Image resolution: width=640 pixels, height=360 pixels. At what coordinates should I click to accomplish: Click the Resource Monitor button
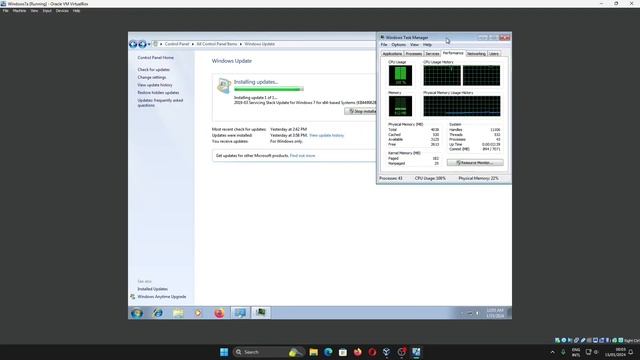pos(475,163)
